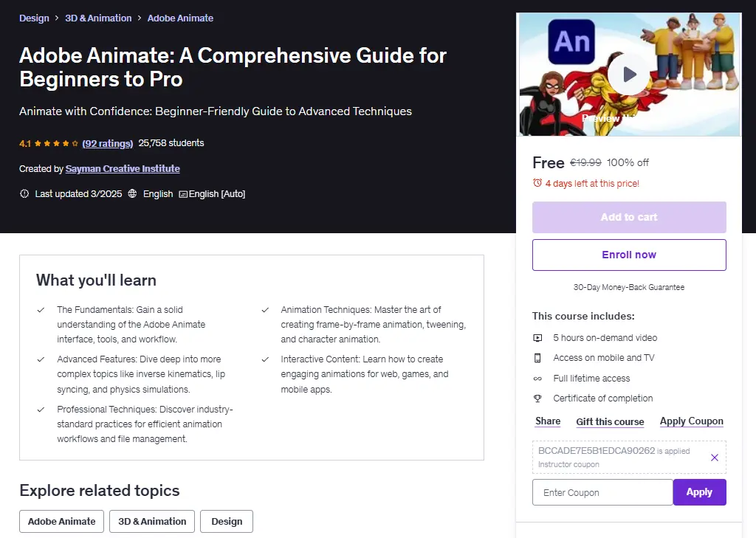The width and height of the screenshot is (756, 538).
Task: Click the infinity lifetime access icon
Action: [x=537, y=379]
